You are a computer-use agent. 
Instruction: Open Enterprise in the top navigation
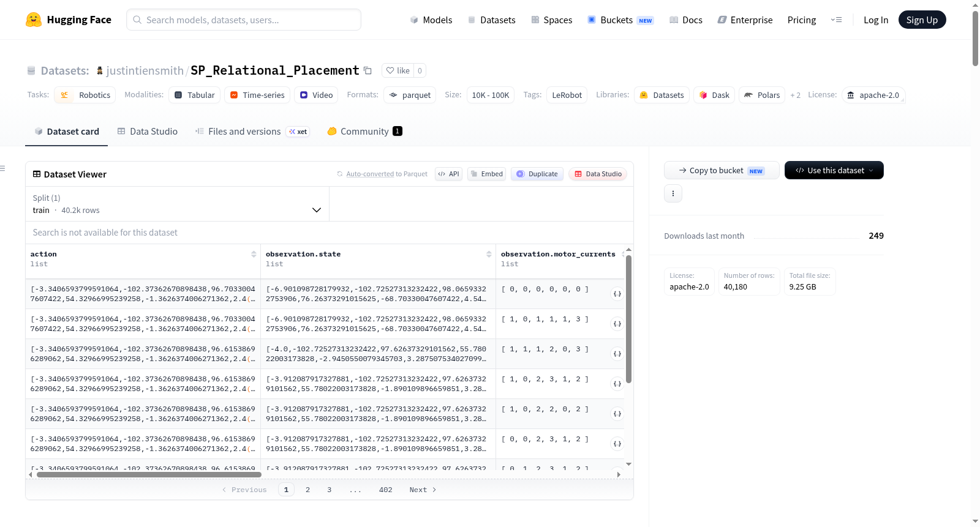[x=745, y=20]
